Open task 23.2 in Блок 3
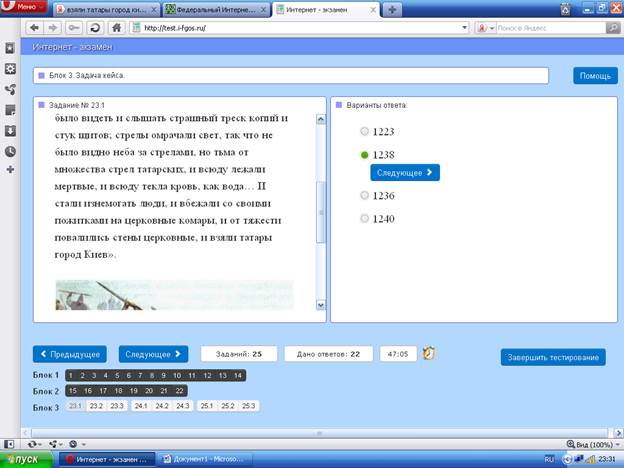 click(96, 406)
